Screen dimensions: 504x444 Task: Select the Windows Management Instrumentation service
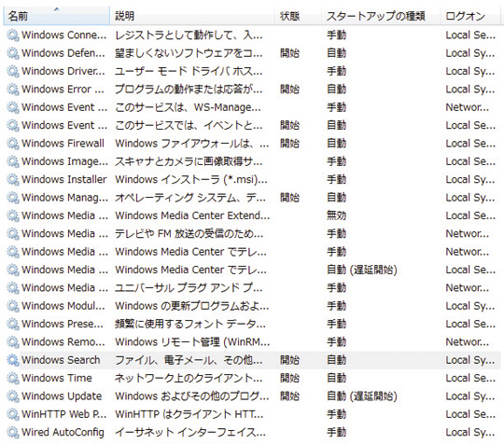(252, 197)
